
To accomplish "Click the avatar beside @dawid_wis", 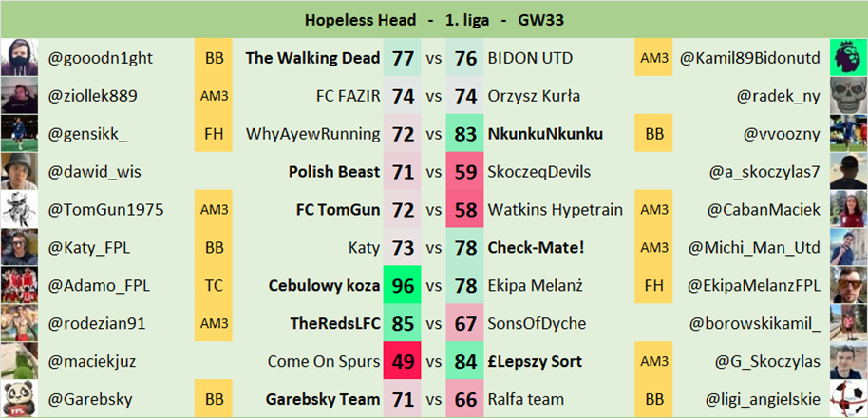I will point(19,171).
